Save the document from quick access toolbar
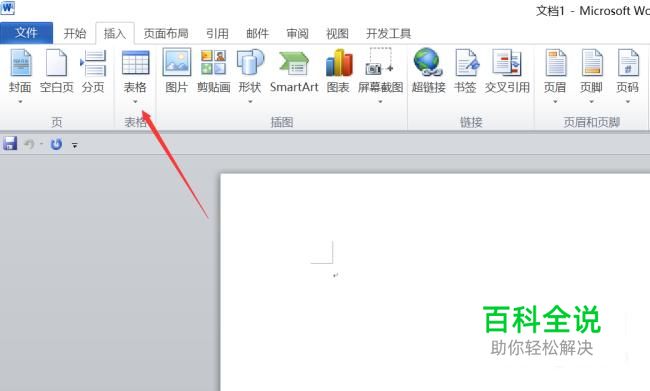This screenshot has height=391, width=650. pyautogui.click(x=10, y=143)
